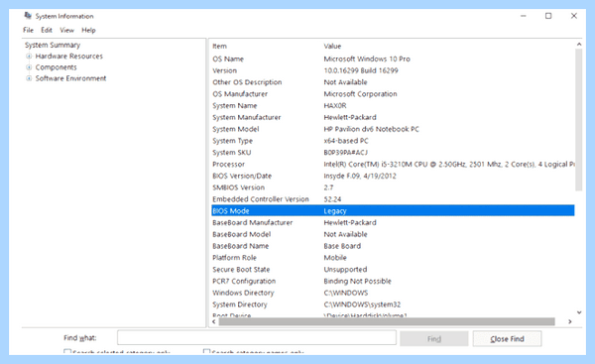Click the System Information title bar icon
The height and width of the screenshot is (364, 595).
[28, 16]
